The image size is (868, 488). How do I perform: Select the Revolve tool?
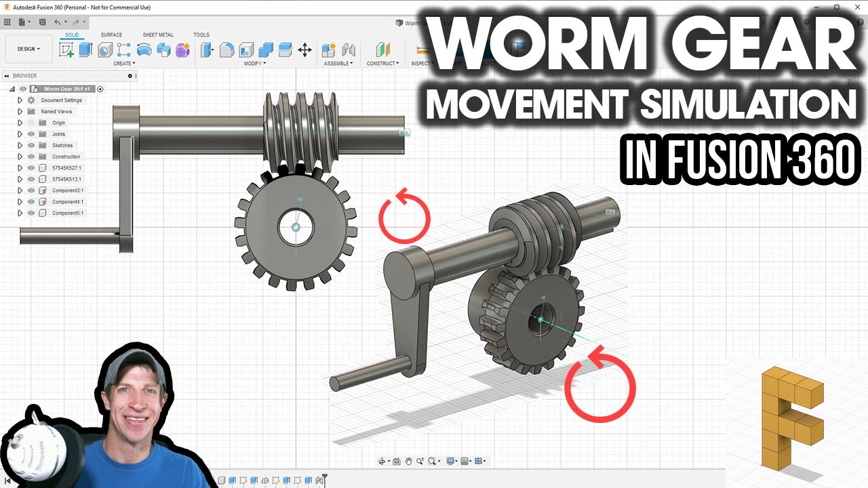[x=144, y=49]
